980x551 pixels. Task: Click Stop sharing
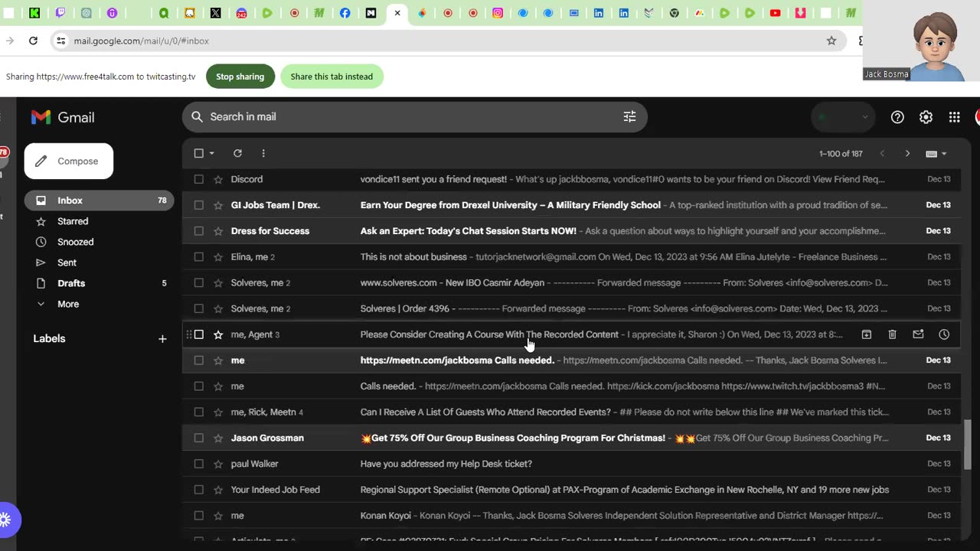pos(240,77)
